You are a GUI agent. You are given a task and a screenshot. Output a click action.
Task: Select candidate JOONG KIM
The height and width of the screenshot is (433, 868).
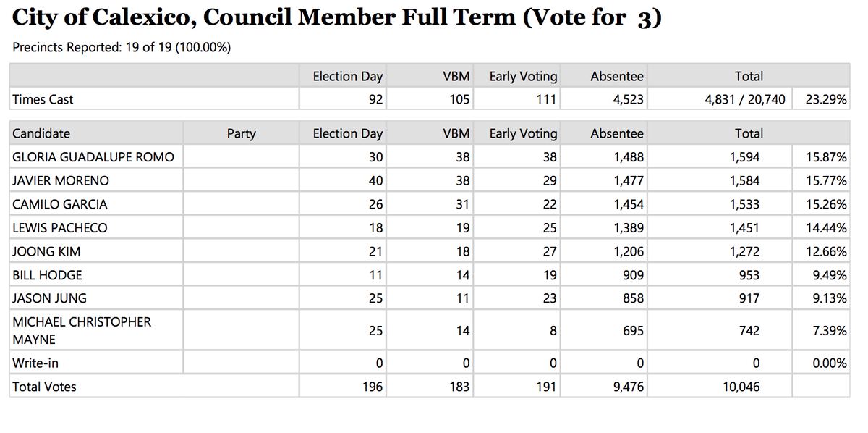point(46,252)
